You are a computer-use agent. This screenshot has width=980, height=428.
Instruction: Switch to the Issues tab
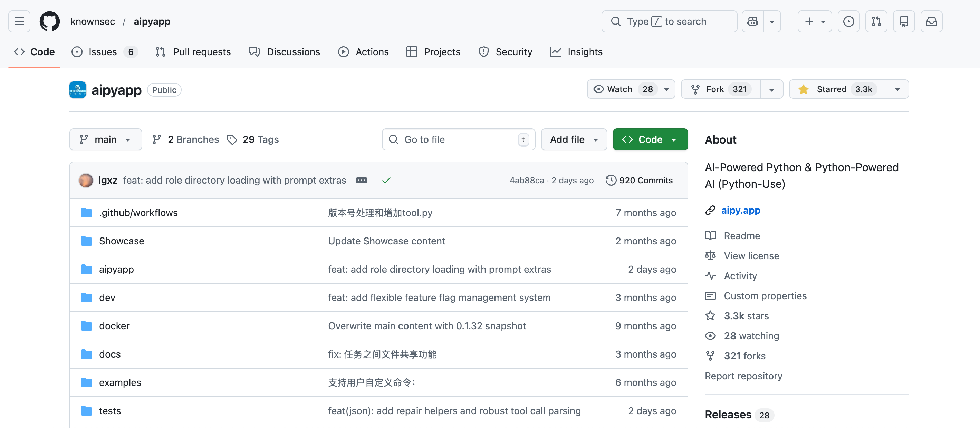[x=103, y=52]
